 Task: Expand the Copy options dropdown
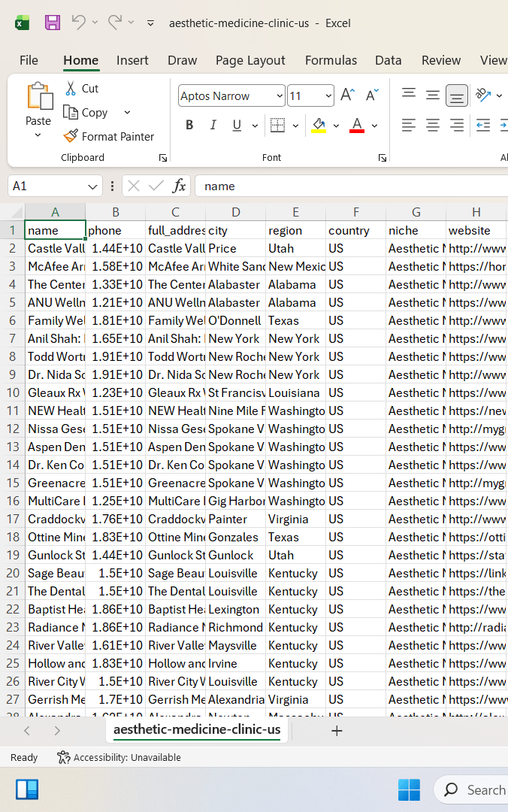coord(127,112)
